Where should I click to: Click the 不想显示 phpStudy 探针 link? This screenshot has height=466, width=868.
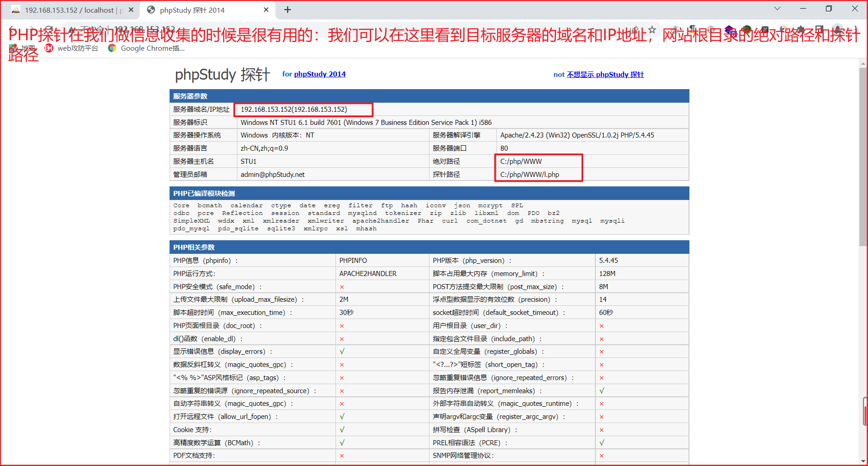[x=605, y=75]
